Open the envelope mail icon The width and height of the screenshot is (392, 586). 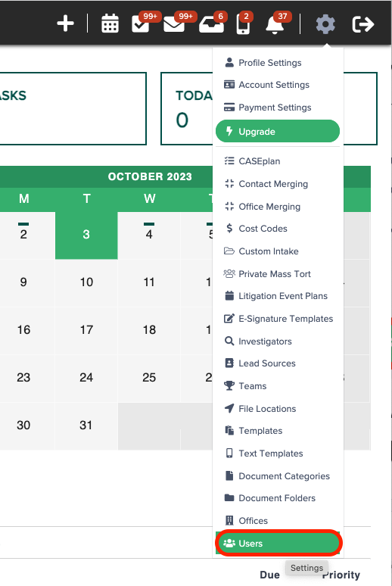[x=174, y=25]
